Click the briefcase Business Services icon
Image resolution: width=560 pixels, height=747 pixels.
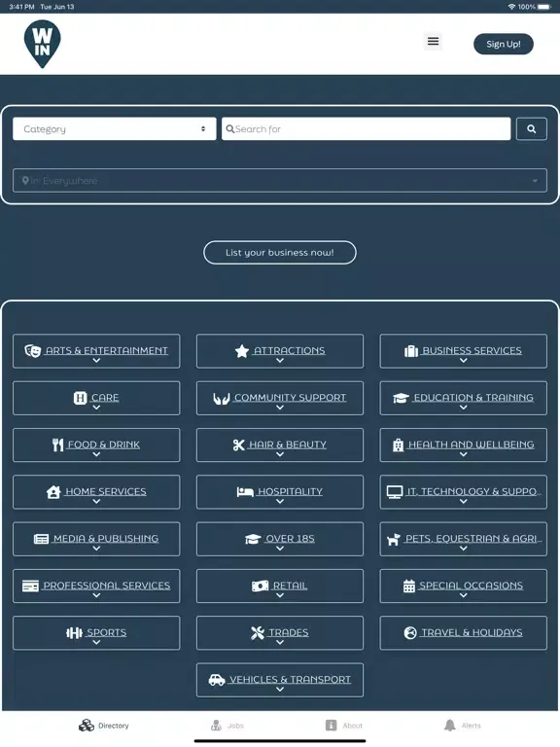tap(411, 351)
